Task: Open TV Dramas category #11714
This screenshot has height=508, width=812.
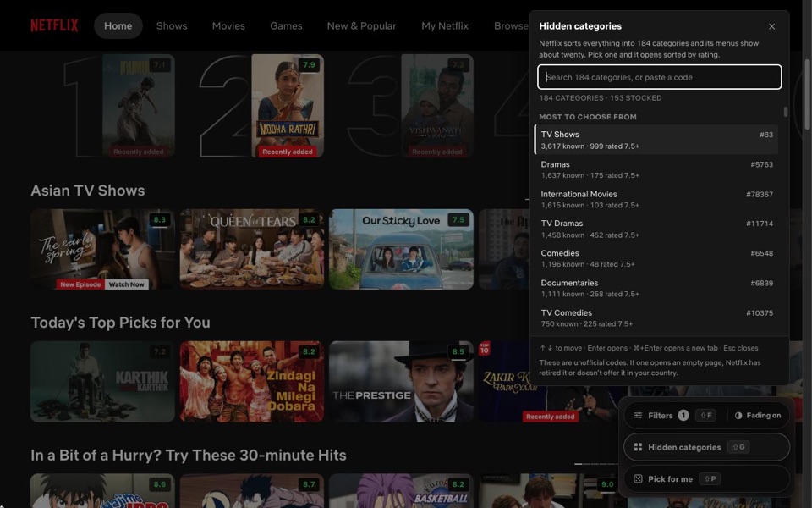Action: [x=656, y=229]
